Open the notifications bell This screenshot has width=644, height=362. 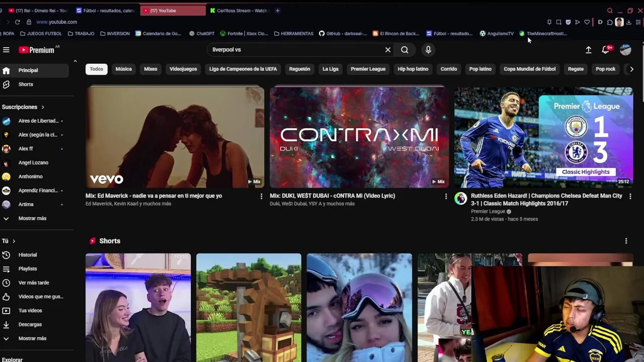pos(606,50)
